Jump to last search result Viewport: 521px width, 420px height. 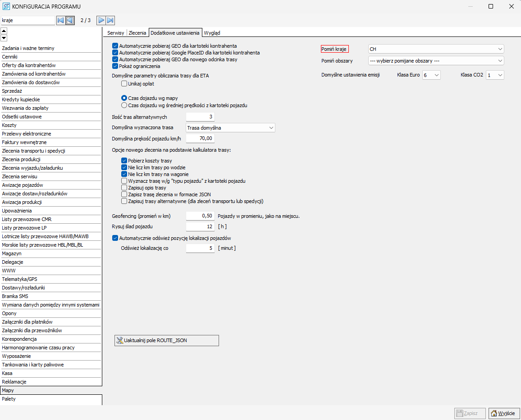click(110, 20)
